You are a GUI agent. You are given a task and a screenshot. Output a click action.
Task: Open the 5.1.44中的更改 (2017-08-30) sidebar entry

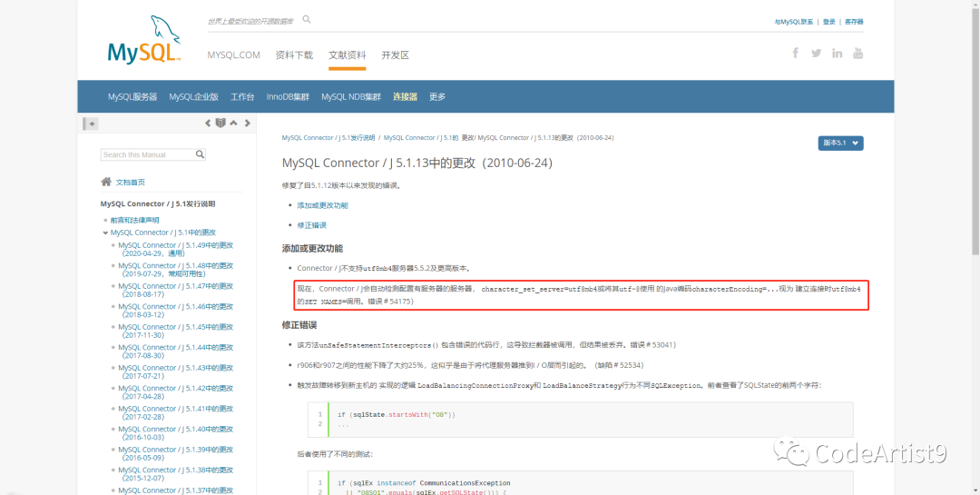[176, 351]
